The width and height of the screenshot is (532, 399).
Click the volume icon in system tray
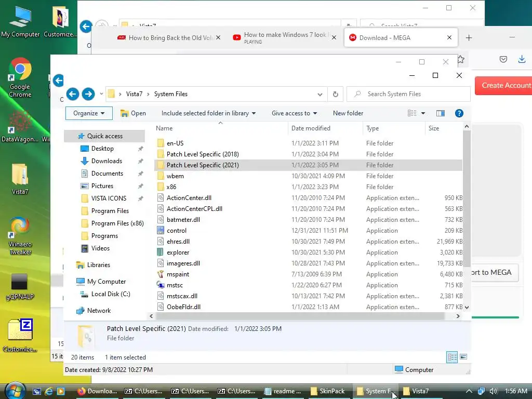[x=494, y=391]
